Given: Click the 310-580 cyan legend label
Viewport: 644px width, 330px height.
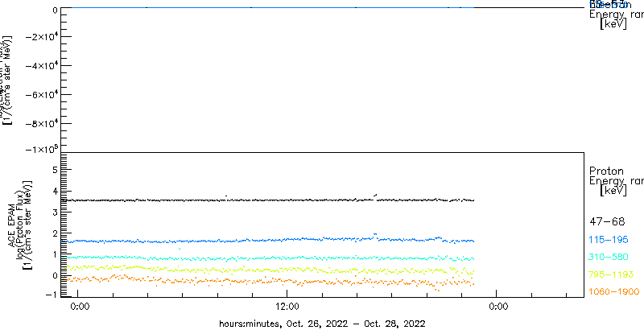Looking at the screenshot, I should pyautogui.click(x=609, y=258).
